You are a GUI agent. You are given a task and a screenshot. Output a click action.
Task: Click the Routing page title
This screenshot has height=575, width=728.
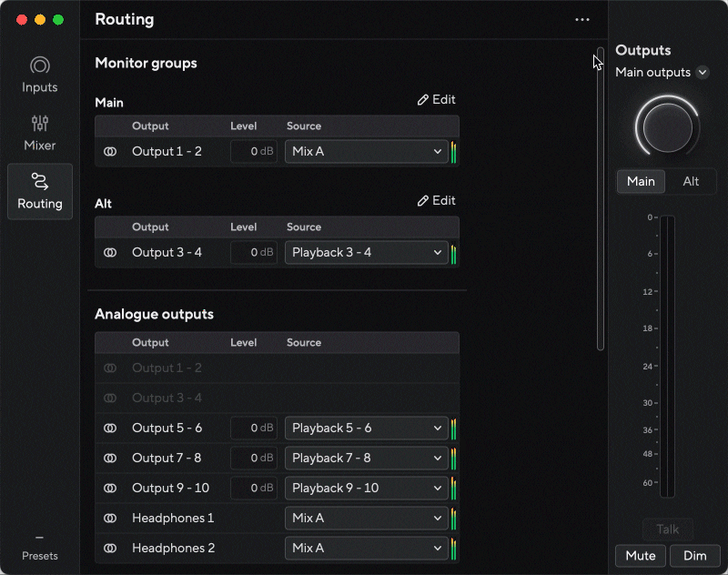125,19
